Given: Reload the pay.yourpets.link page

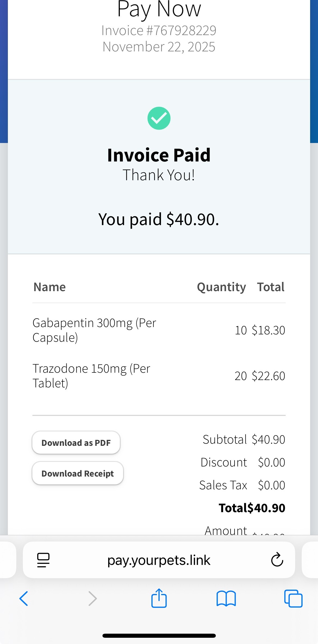Looking at the screenshot, I should [x=277, y=560].
